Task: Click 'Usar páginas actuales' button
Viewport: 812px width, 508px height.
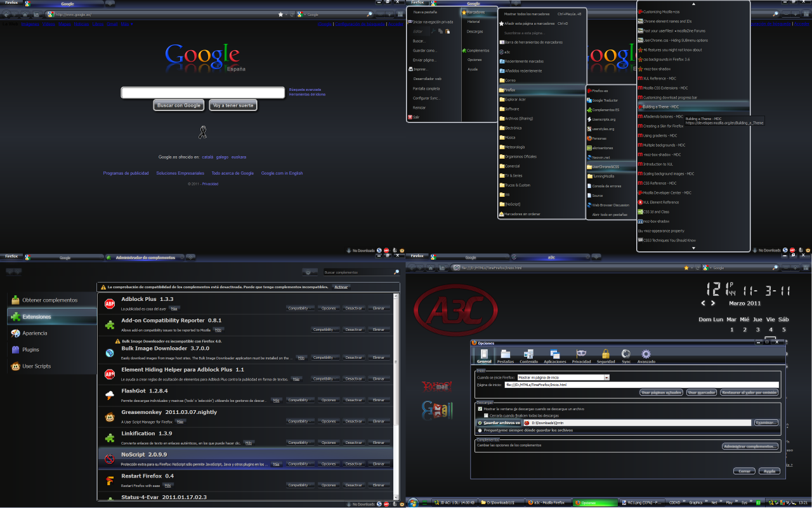Action: click(x=661, y=392)
